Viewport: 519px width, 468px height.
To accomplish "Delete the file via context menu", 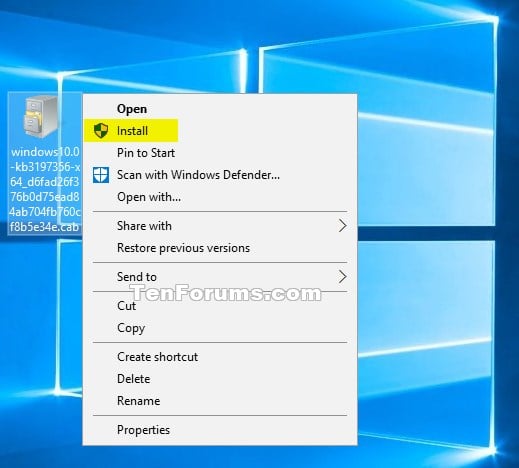I will pos(134,379).
